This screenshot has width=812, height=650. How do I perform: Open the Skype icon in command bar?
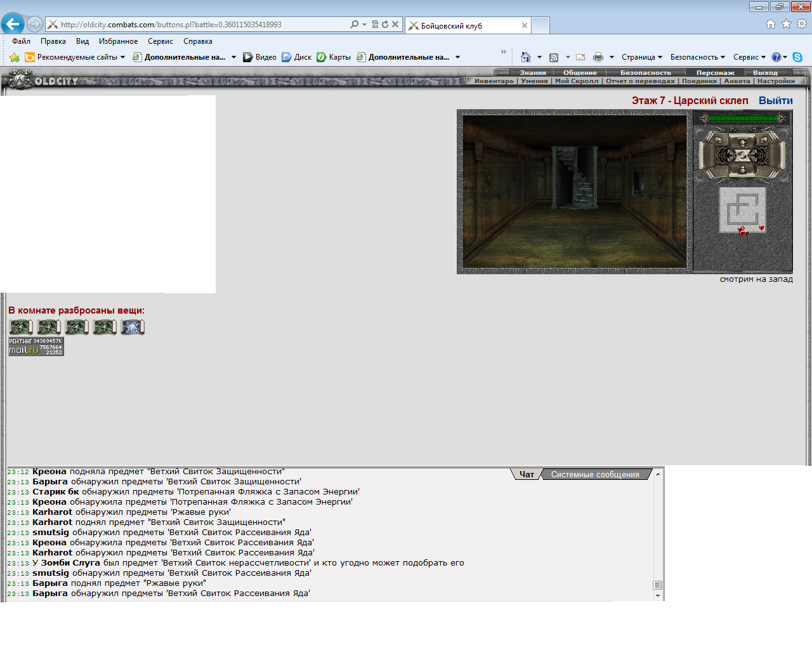tap(797, 57)
